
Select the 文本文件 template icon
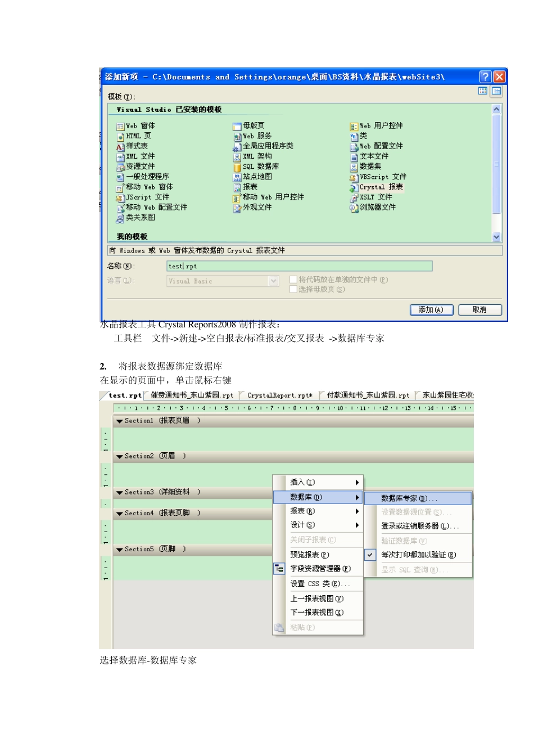pyautogui.click(x=354, y=157)
